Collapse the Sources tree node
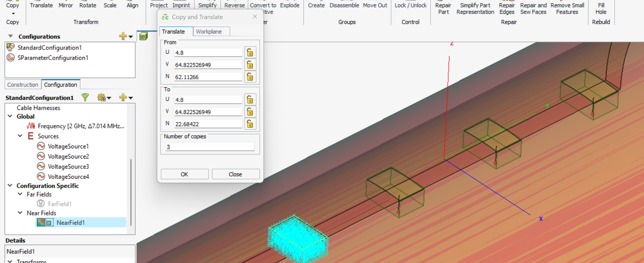This screenshot has width=644, height=263. pos(20,136)
